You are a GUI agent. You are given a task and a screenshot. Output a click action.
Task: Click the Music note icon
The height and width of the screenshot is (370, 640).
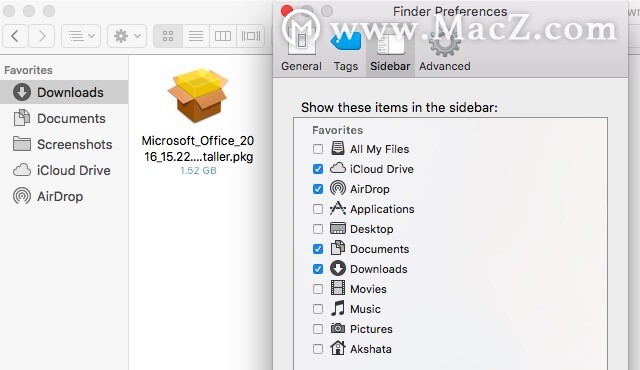(338, 308)
